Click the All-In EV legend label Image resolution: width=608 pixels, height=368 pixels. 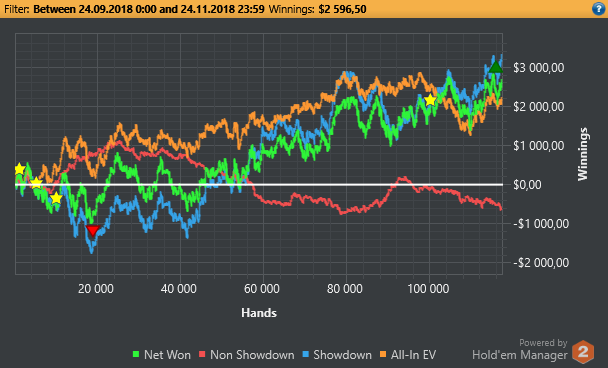point(413,354)
